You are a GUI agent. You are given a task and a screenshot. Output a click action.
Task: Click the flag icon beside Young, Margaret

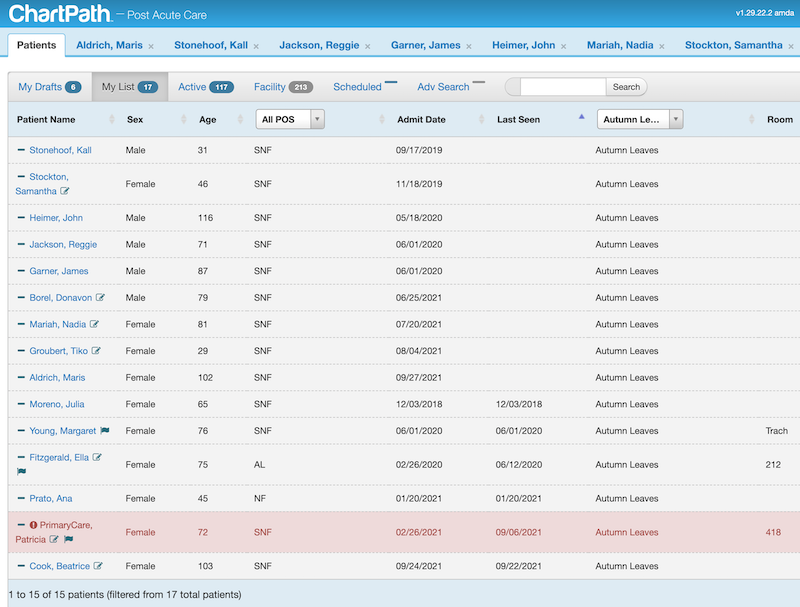coord(104,430)
